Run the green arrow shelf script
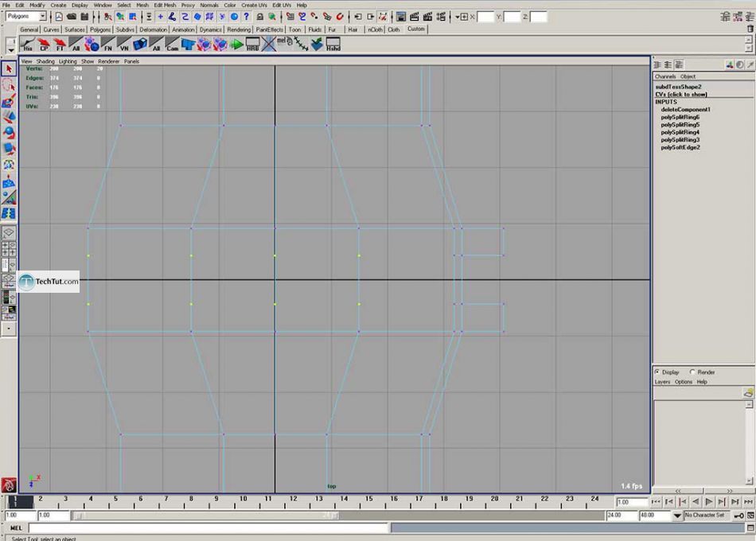The height and width of the screenshot is (541, 756). pos(236,45)
